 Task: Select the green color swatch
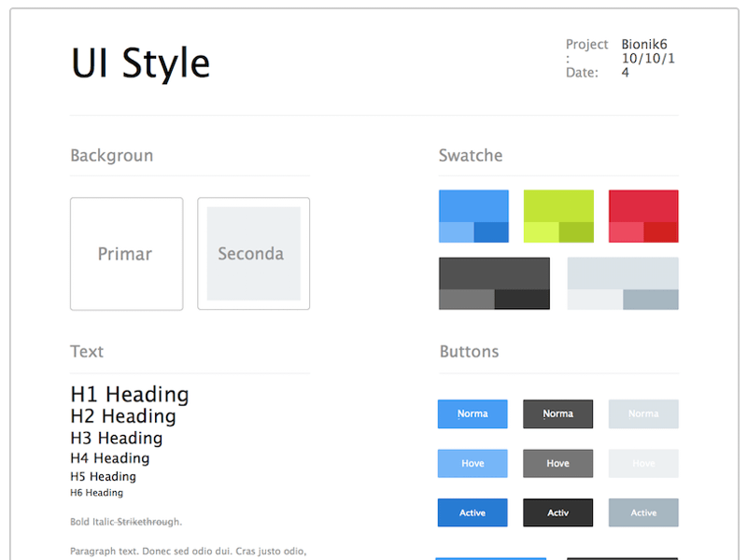point(557,216)
